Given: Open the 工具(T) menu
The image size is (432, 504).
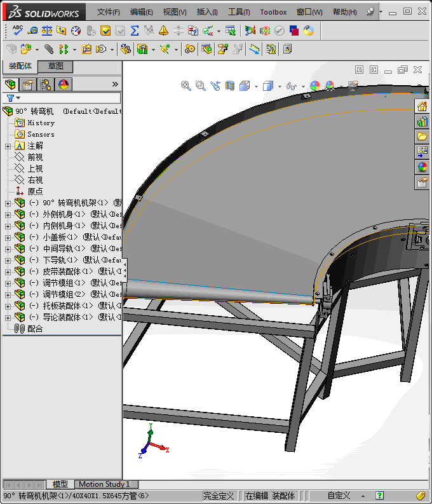Looking at the screenshot, I should point(239,12).
